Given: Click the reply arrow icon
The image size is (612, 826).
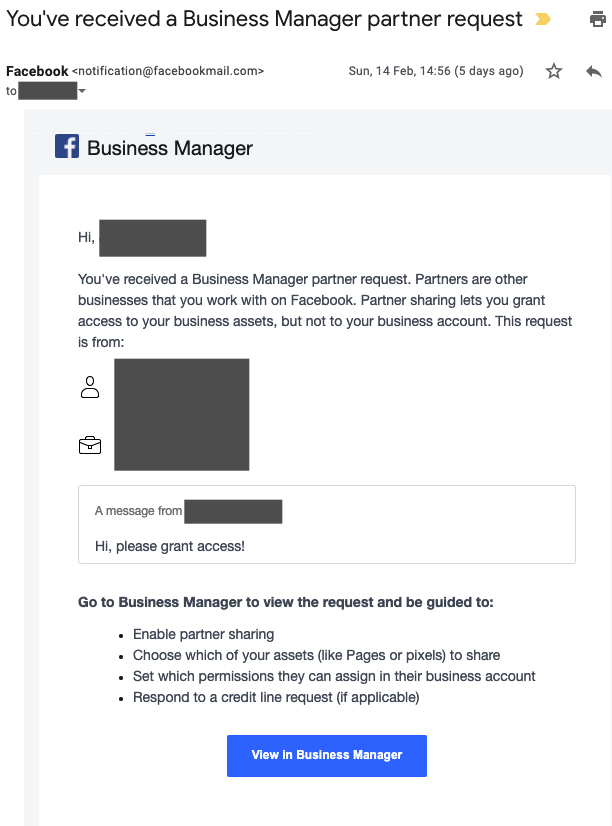Looking at the screenshot, I should (x=594, y=71).
